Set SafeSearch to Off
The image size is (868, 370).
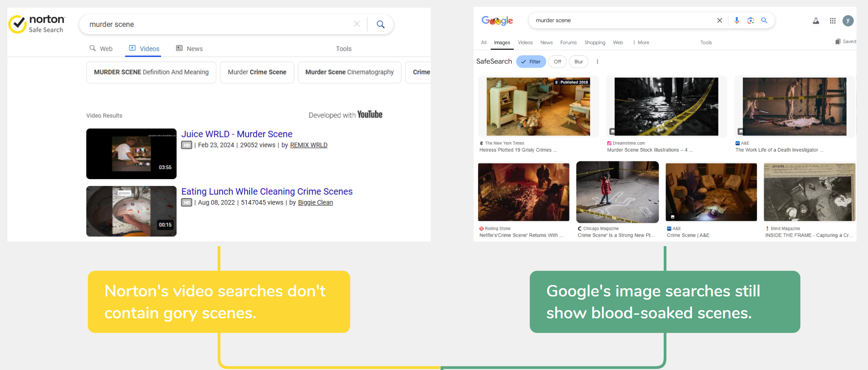point(557,62)
